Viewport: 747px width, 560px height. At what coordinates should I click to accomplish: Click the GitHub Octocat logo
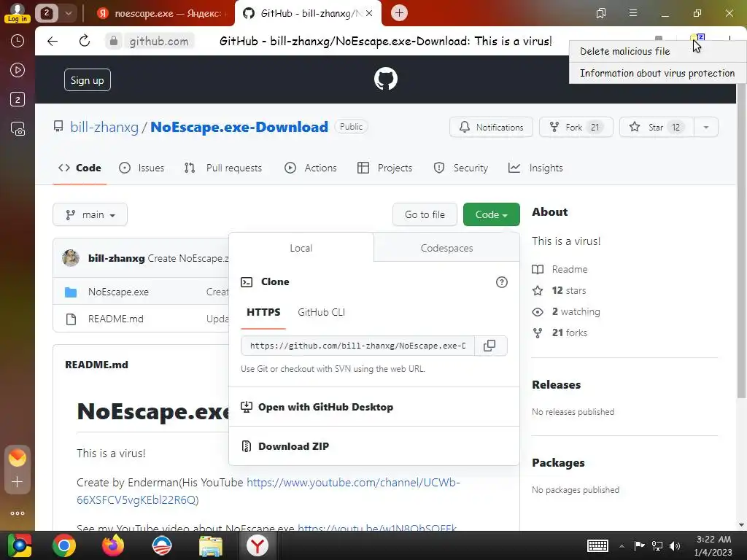[385, 79]
